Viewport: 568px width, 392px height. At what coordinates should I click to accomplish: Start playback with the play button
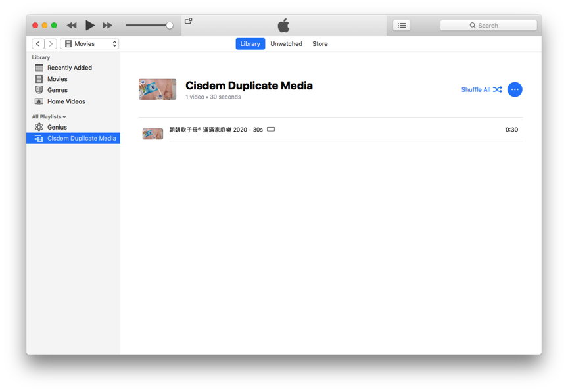[89, 26]
